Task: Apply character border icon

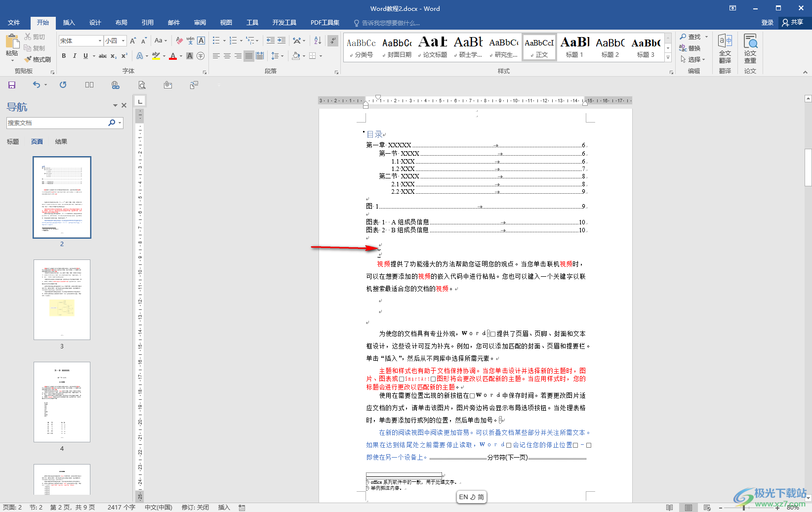Action: 201,41
